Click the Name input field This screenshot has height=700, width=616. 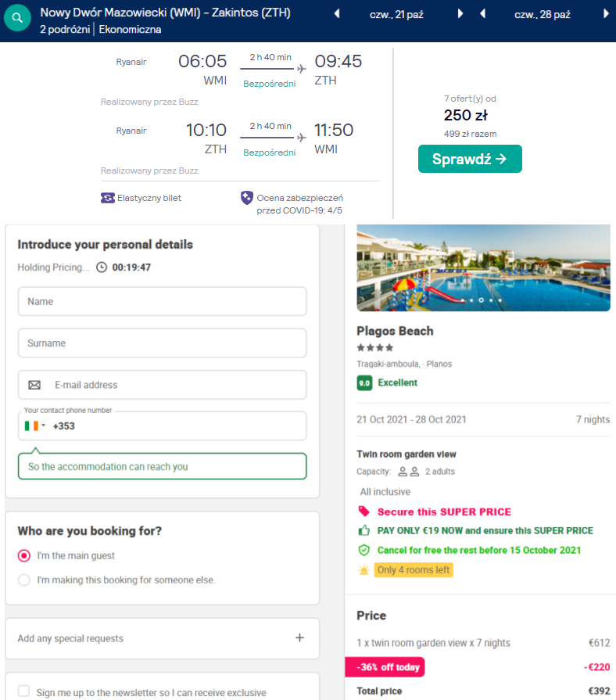[x=163, y=301]
